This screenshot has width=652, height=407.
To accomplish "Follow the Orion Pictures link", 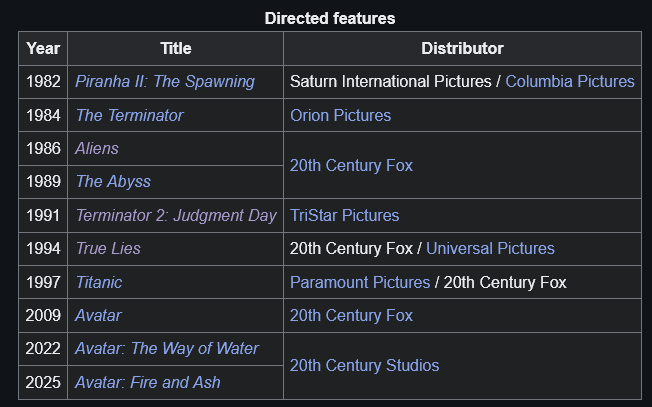I will [x=341, y=115].
